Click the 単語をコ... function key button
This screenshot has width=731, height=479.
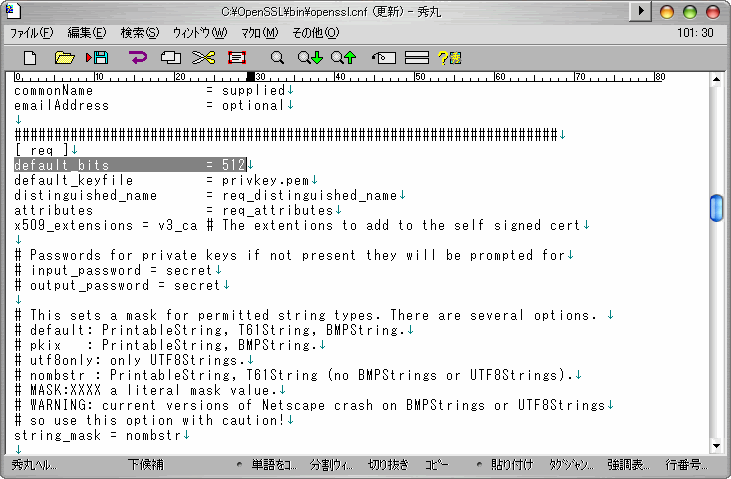[x=274, y=465]
